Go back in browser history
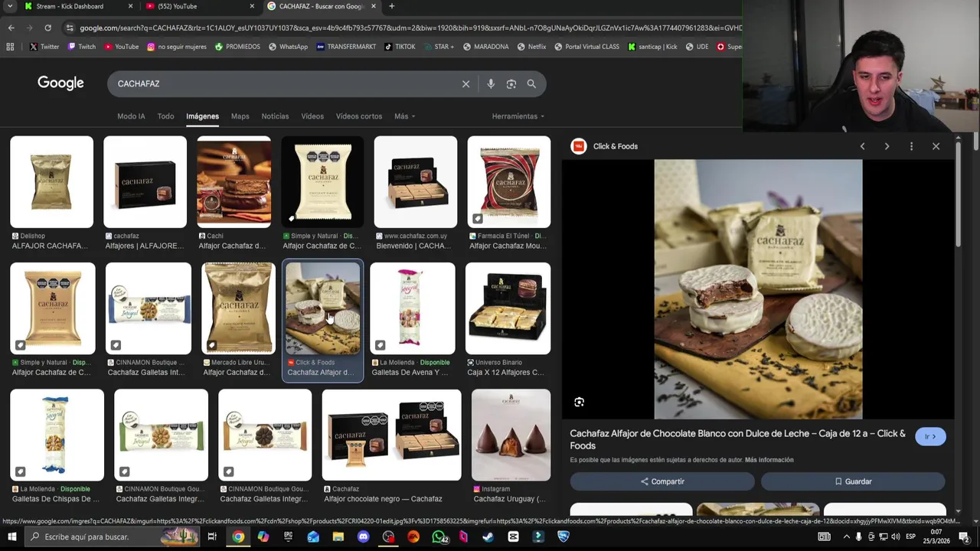 click(x=11, y=28)
